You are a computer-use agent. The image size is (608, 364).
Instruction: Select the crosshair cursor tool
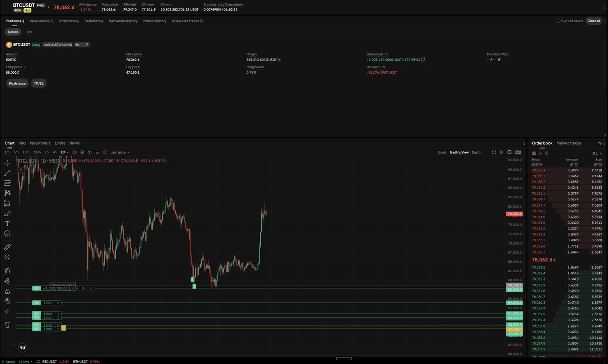7,163
